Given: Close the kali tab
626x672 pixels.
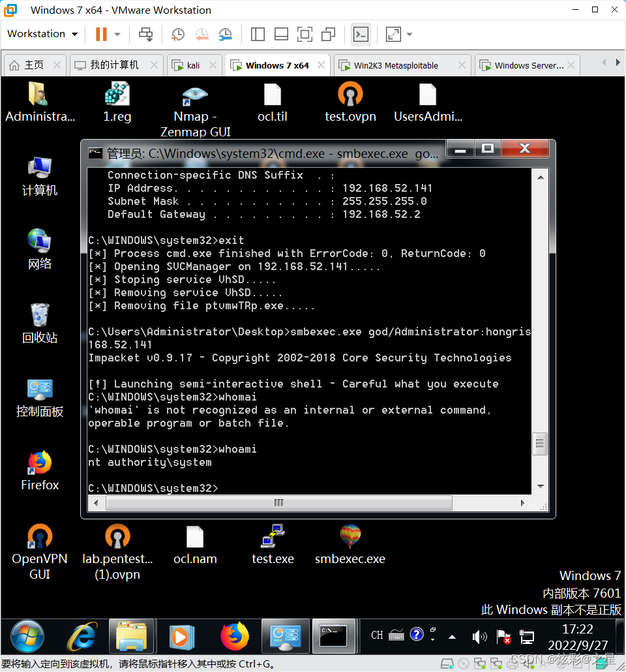Looking at the screenshot, I should click(x=213, y=65).
